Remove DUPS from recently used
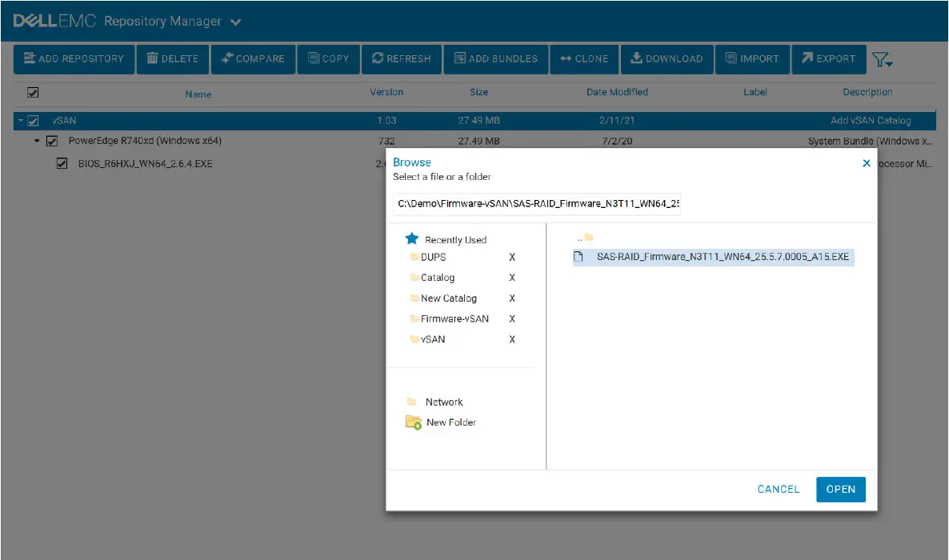Viewport: 949px width, 560px height. pos(512,258)
